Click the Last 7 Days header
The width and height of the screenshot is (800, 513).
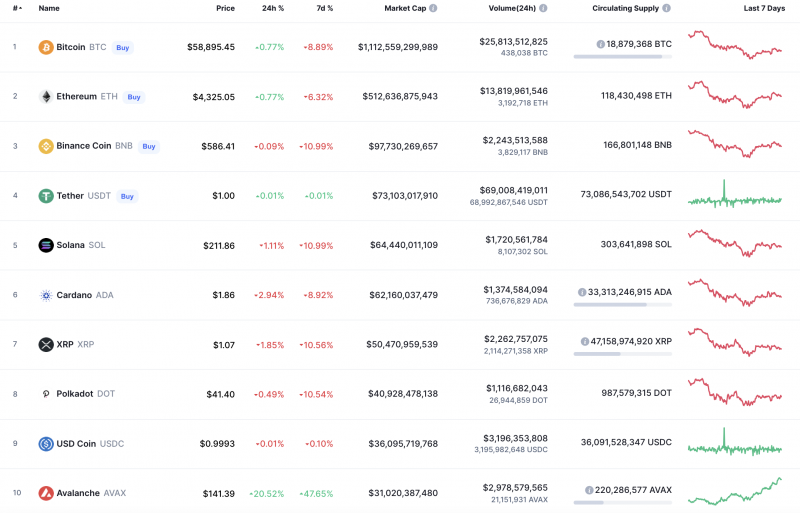tap(764, 8)
